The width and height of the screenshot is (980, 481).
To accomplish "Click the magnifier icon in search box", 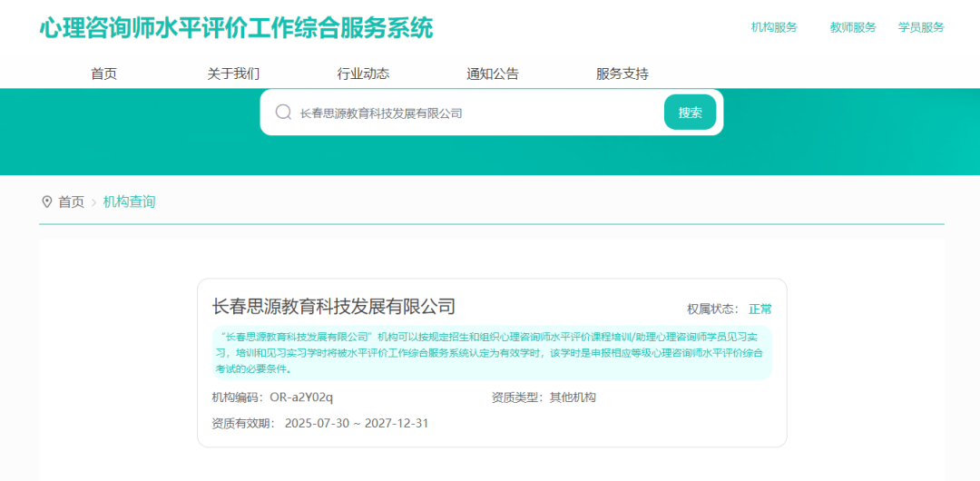I will point(283,113).
